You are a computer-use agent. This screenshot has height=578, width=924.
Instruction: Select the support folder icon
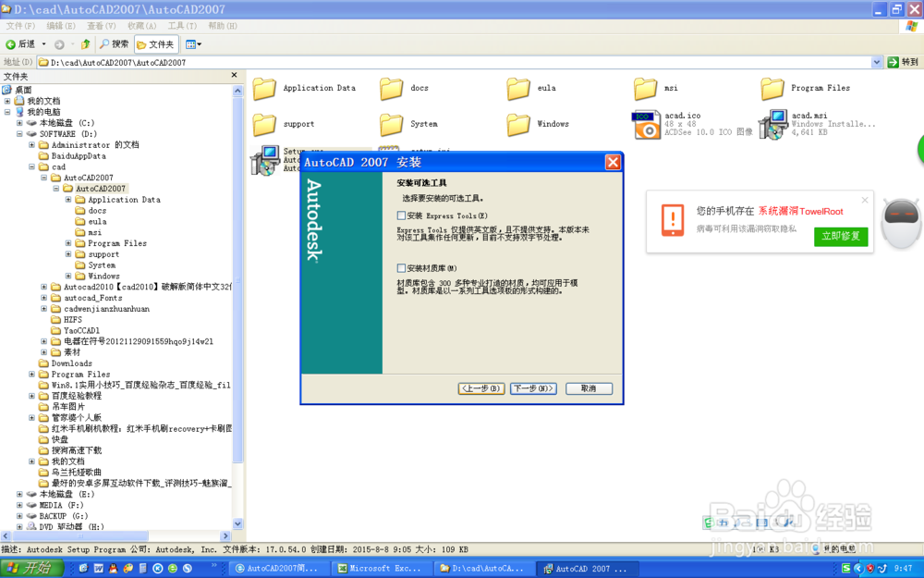[x=264, y=125]
